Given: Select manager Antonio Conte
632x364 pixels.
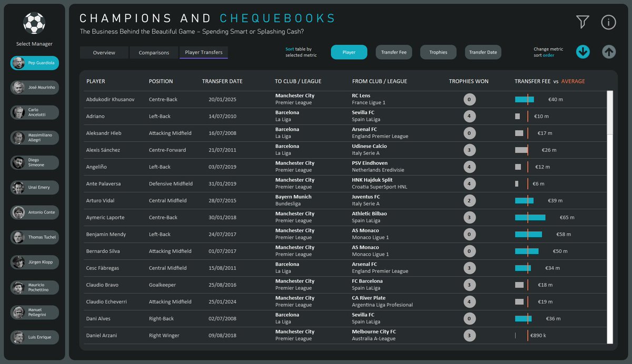Looking at the screenshot, I should click(35, 212).
